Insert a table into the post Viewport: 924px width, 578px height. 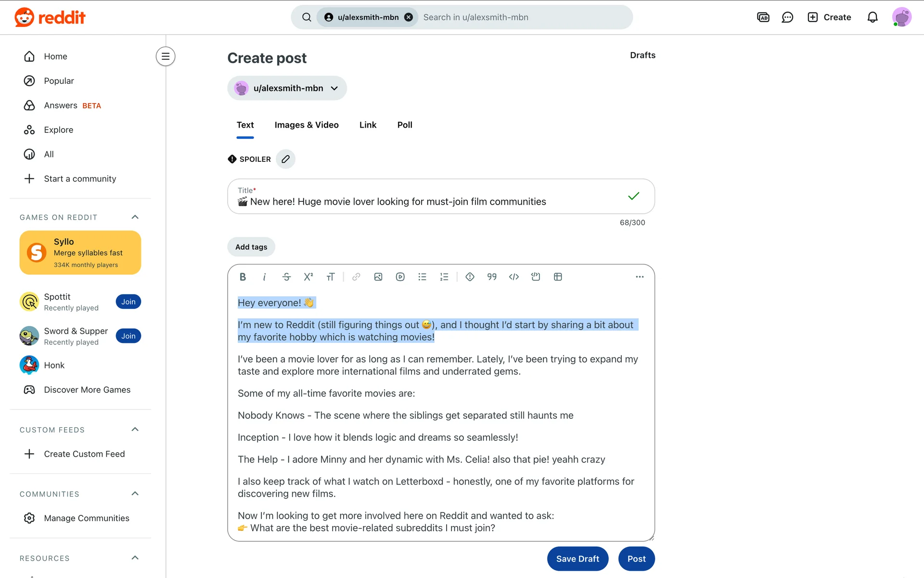[x=558, y=277]
